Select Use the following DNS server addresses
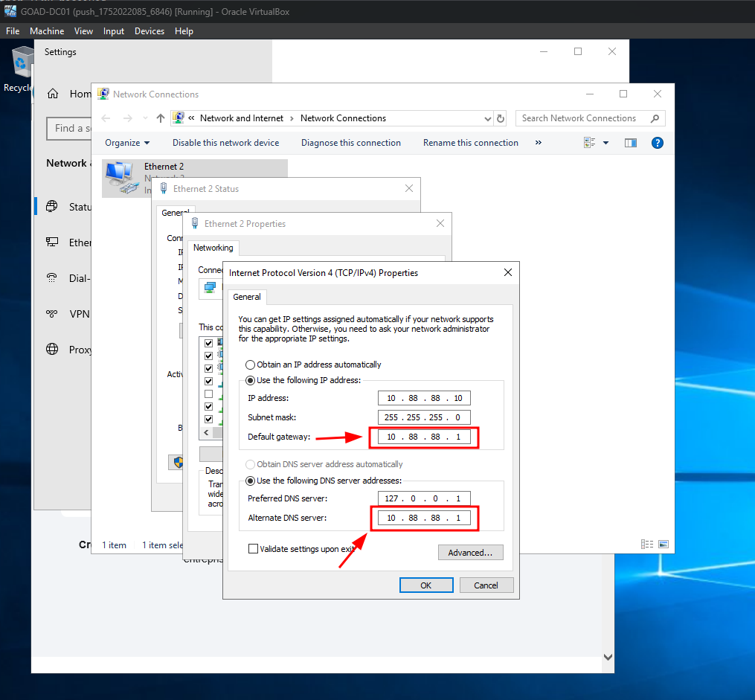This screenshot has width=755, height=700. [251, 481]
